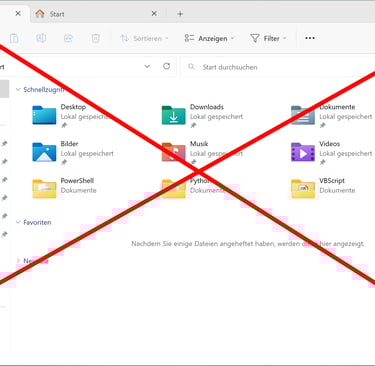
Task: Select the Dokumente folder icon
Action: click(303, 115)
